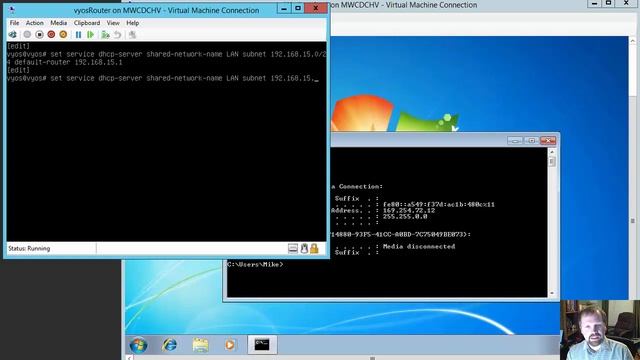Click the '169.254.72.12' address in Command Prompt
The width and height of the screenshot is (640, 360).
pos(409,211)
